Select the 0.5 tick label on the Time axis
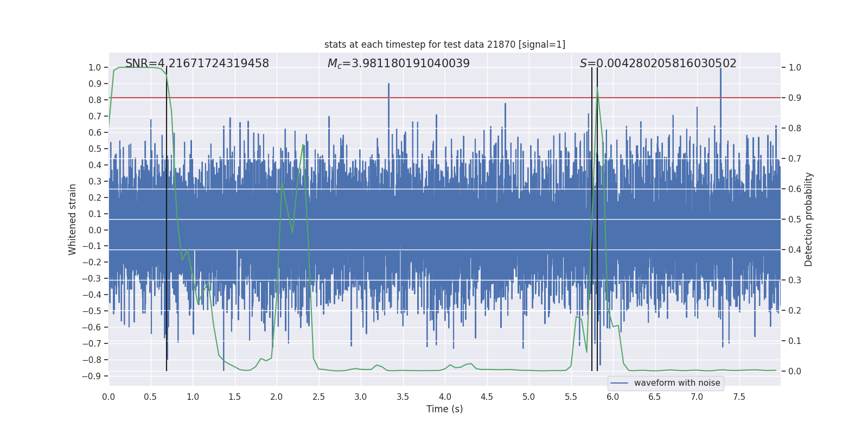 pyautogui.click(x=150, y=397)
